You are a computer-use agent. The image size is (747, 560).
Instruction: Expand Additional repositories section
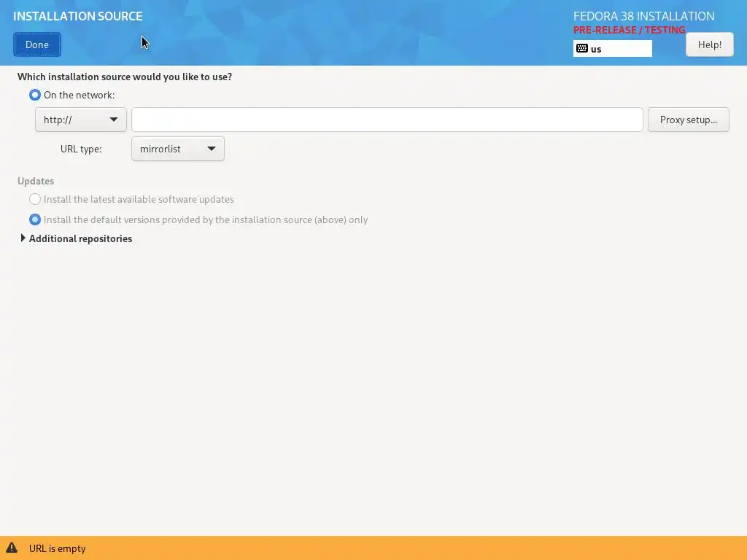click(x=76, y=238)
